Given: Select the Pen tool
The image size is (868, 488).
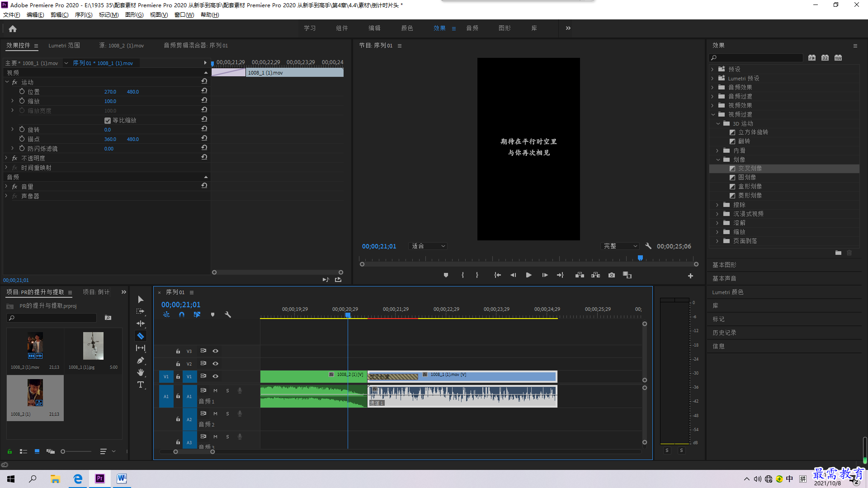Looking at the screenshot, I should click(x=141, y=361).
